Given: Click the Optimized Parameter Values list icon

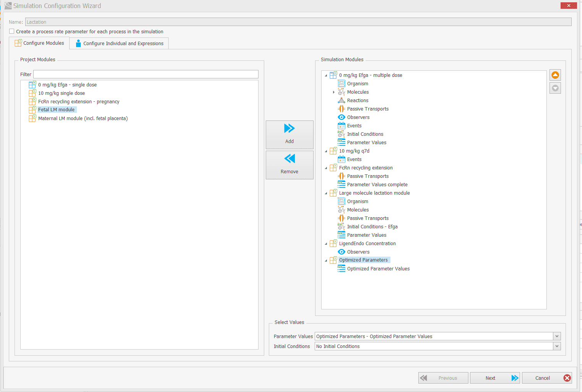Looking at the screenshot, I should tap(341, 268).
